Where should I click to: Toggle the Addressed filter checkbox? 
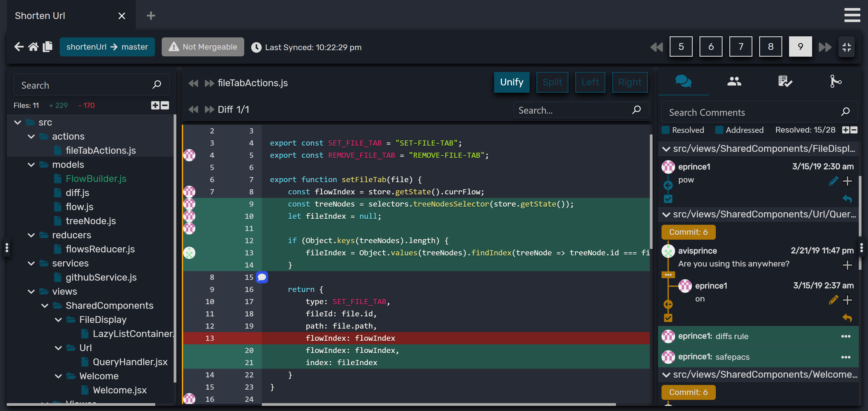tap(719, 130)
